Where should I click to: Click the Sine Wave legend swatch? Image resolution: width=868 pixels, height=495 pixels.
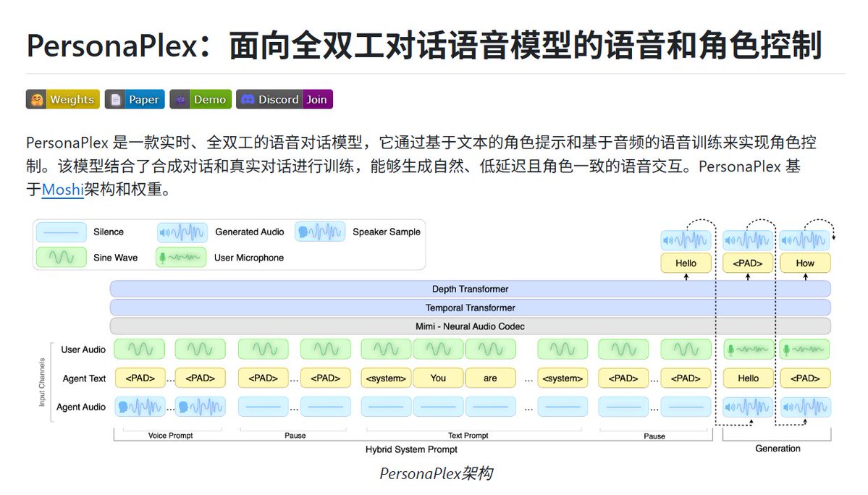[62, 258]
